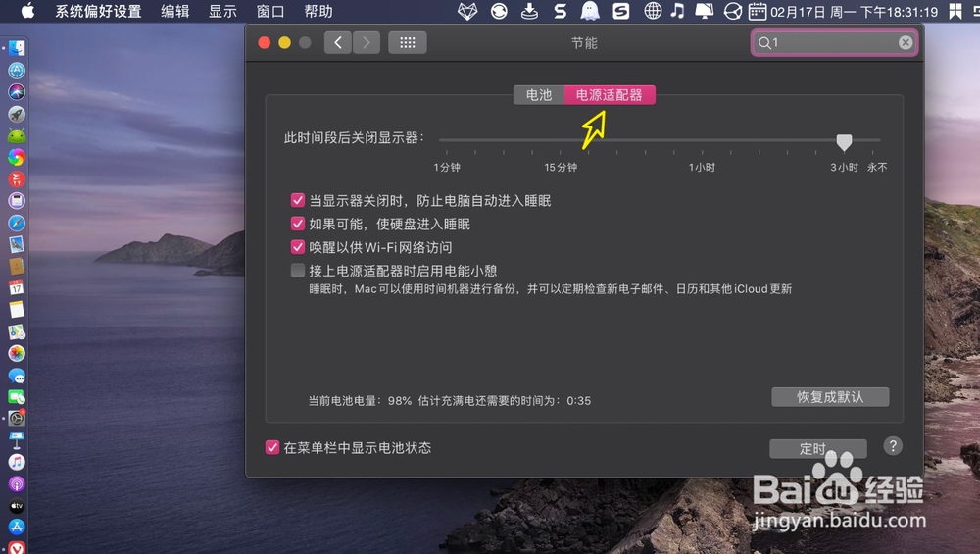This screenshot has height=554, width=980.
Task: Click the ghost icon in menu bar
Action: 589,11
